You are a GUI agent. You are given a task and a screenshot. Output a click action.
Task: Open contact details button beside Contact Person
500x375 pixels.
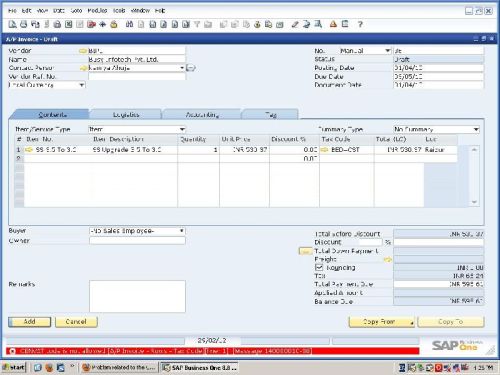pyautogui.click(x=190, y=68)
